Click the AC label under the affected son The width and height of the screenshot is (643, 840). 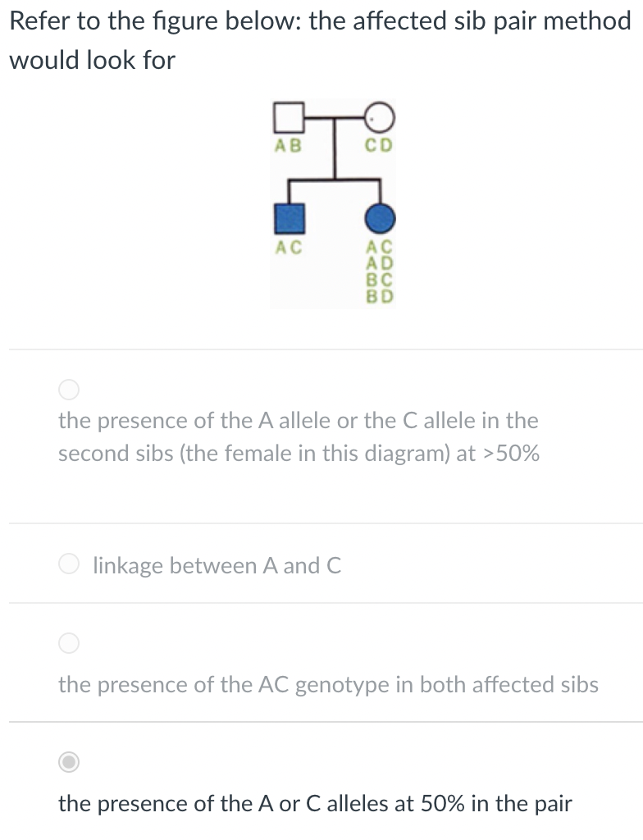[x=288, y=248]
